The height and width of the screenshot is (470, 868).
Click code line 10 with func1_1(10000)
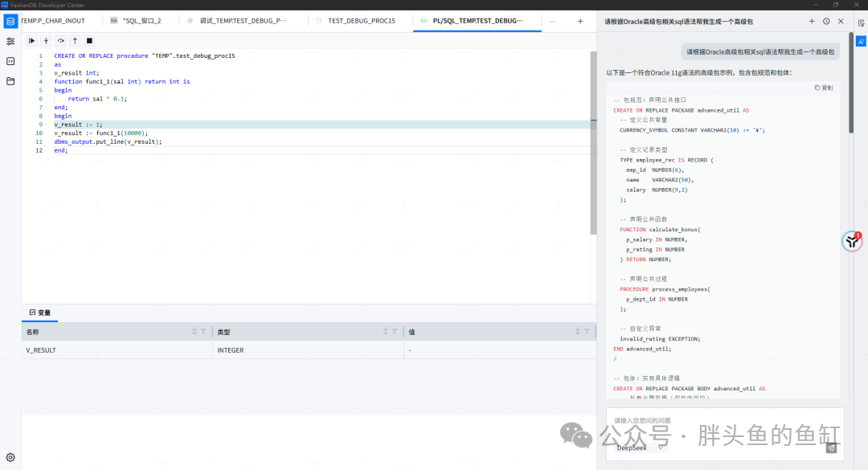point(101,133)
